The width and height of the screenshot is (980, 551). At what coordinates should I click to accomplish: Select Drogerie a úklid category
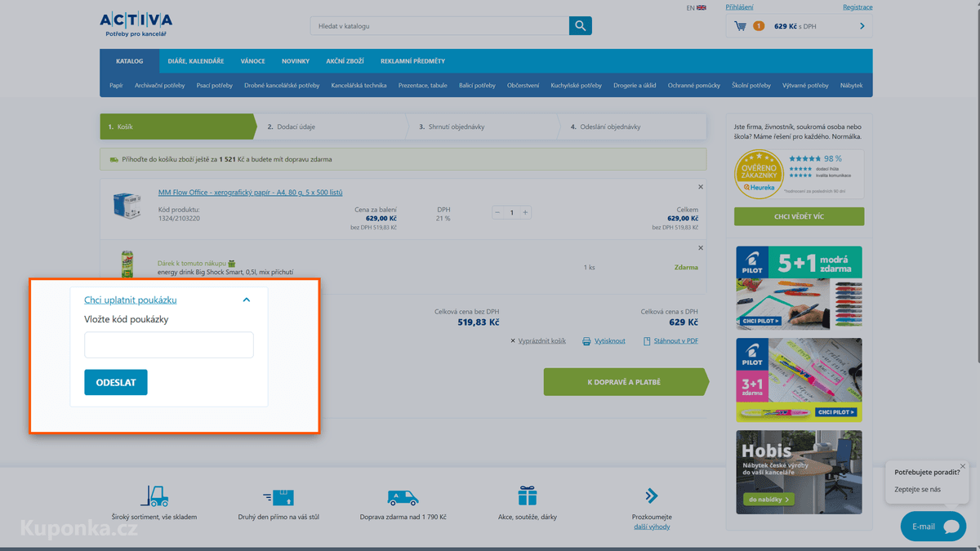point(635,86)
